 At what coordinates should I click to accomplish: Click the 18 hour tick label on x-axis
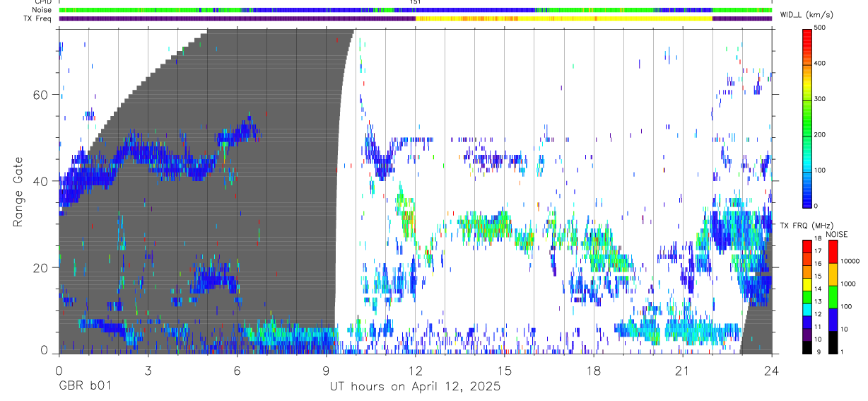click(x=593, y=371)
